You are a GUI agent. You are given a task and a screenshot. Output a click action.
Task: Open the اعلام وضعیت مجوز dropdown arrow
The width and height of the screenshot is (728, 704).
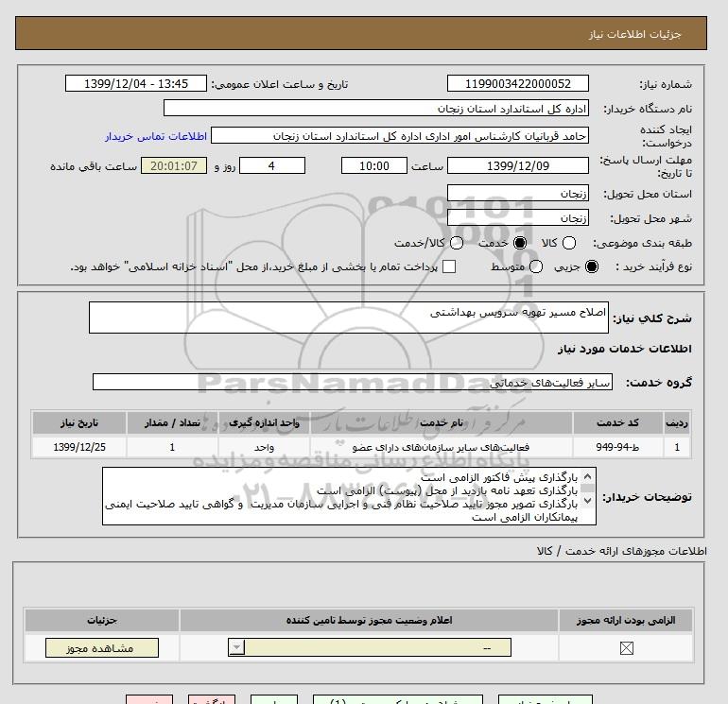[x=236, y=647]
